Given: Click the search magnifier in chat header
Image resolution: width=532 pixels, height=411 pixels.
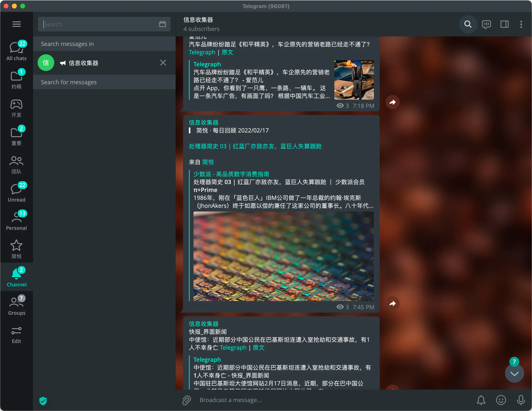Looking at the screenshot, I should tap(468, 24).
